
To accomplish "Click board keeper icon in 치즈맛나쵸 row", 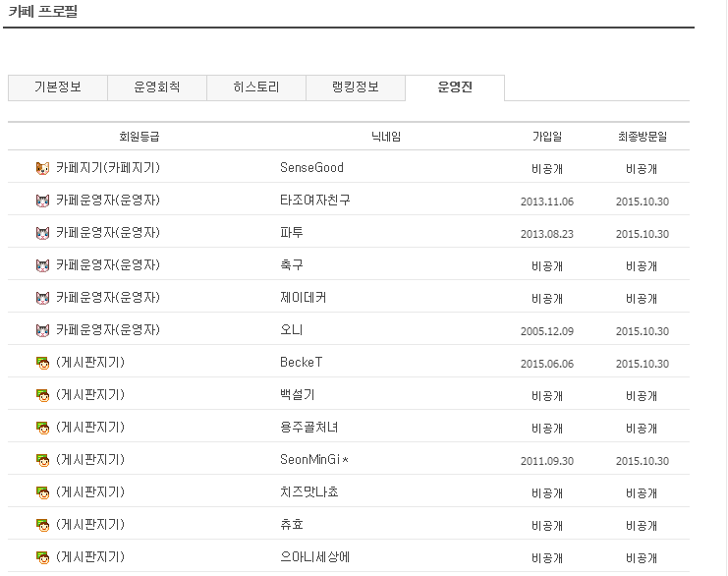I will 42,492.
